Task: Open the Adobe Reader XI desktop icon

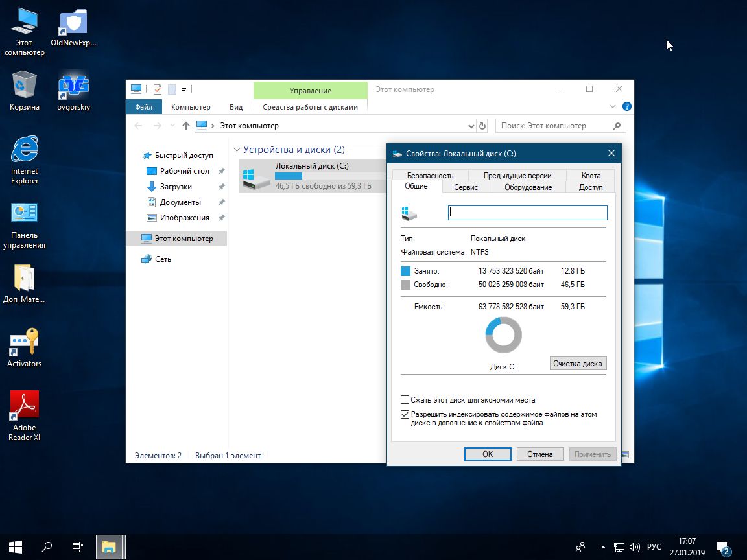Action: (24, 406)
